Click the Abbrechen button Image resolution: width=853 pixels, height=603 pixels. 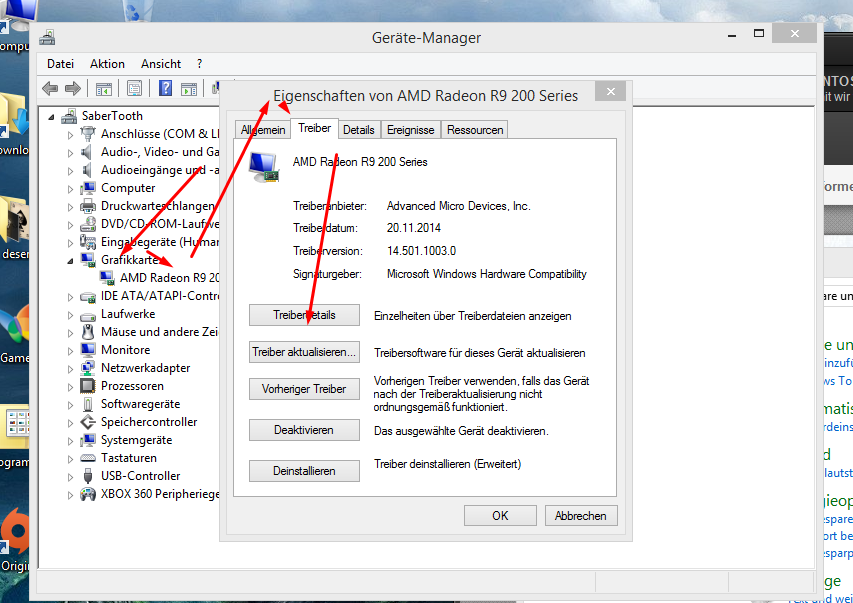point(581,516)
